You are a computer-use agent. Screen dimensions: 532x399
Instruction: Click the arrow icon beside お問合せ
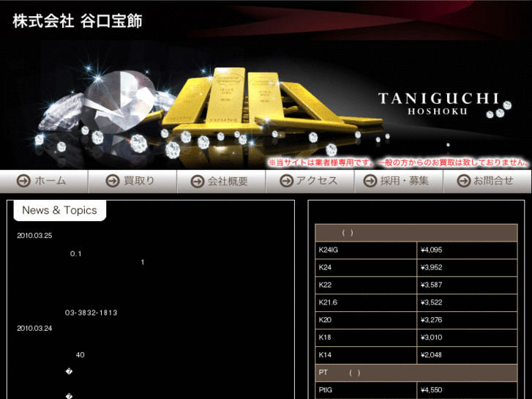click(x=463, y=181)
